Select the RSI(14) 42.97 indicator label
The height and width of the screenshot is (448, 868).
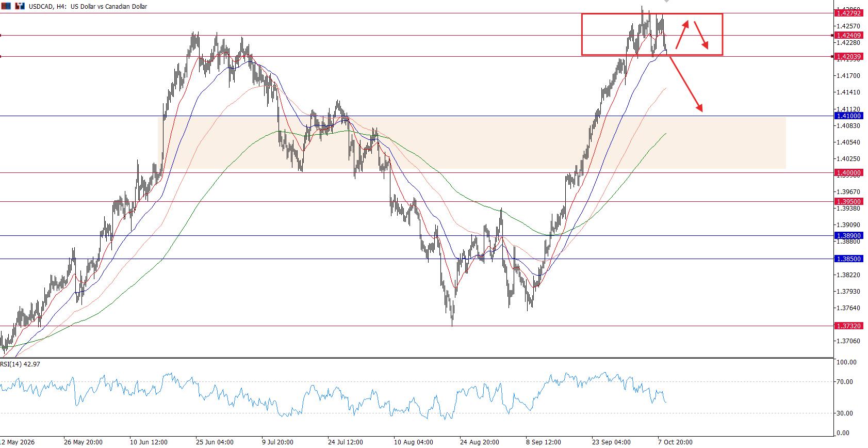point(20,364)
